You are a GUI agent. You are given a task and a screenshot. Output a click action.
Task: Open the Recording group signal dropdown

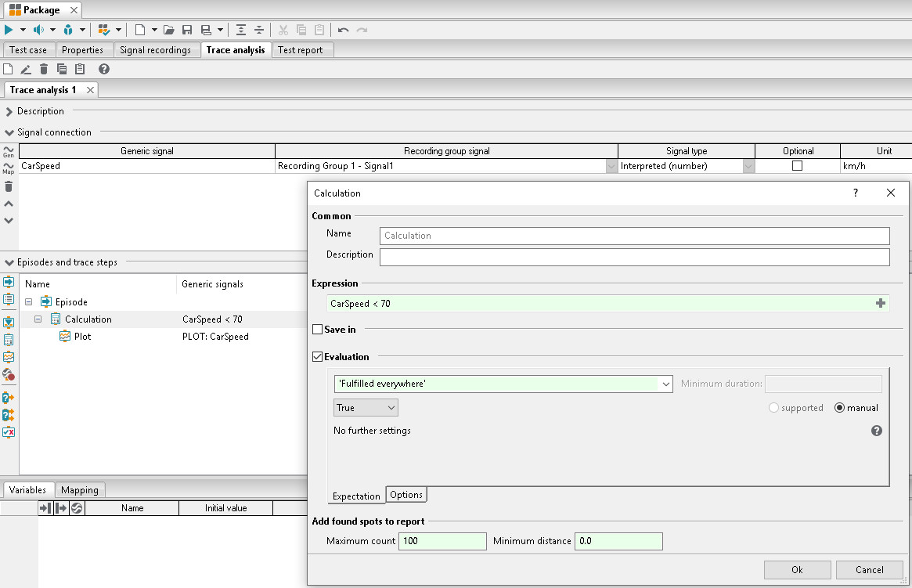click(611, 166)
